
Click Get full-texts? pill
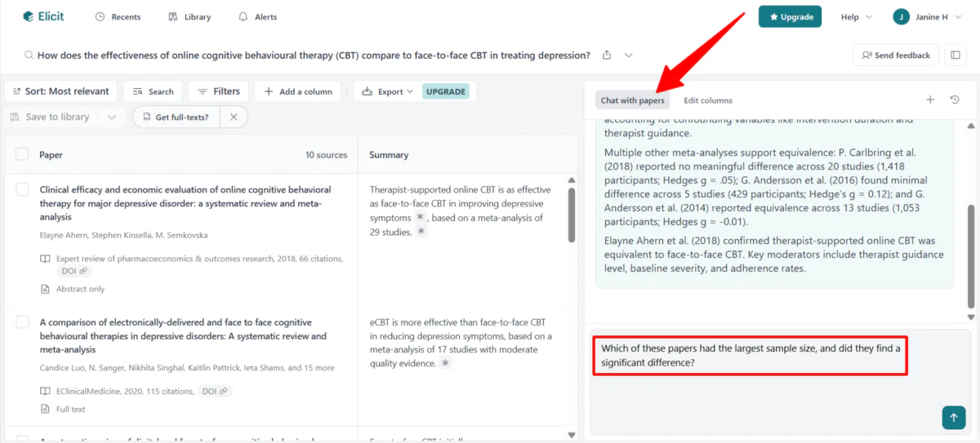pyautogui.click(x=176, y=117)
